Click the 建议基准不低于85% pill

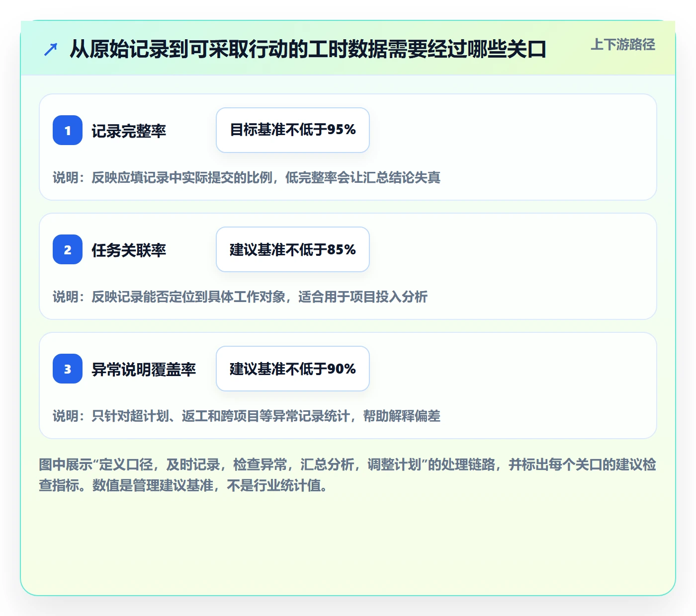293,249
